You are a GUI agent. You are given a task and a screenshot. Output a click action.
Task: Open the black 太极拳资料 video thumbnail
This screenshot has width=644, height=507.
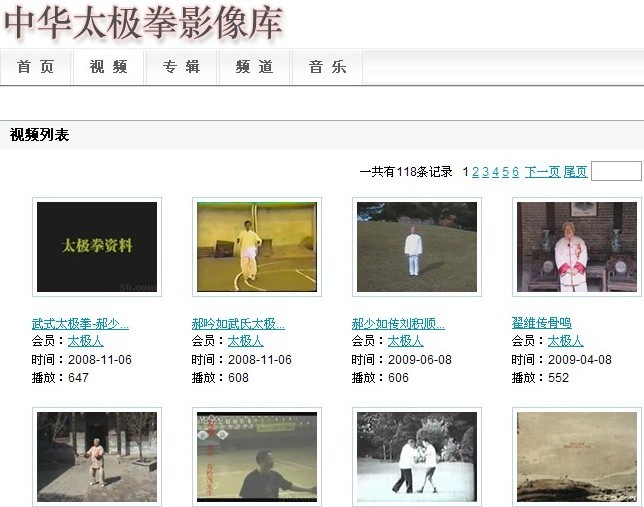click(x=97, y=247)
